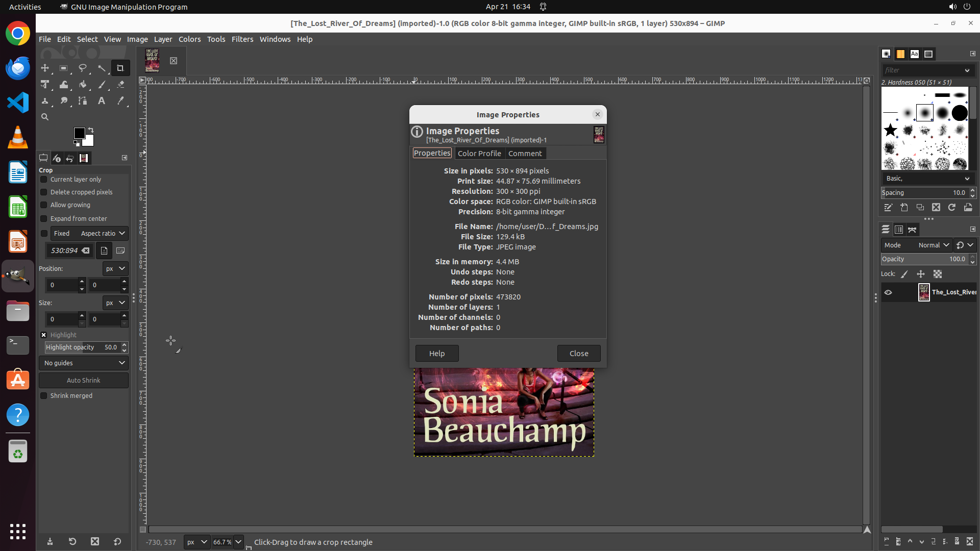
Task: Switch to the Color Profile tab
Action: pos(479,154)
